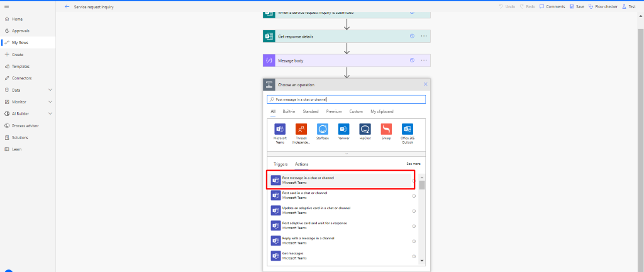The image size is (644, 272).
Task: Click the Flow checker button
Action: tap(602, 6)
